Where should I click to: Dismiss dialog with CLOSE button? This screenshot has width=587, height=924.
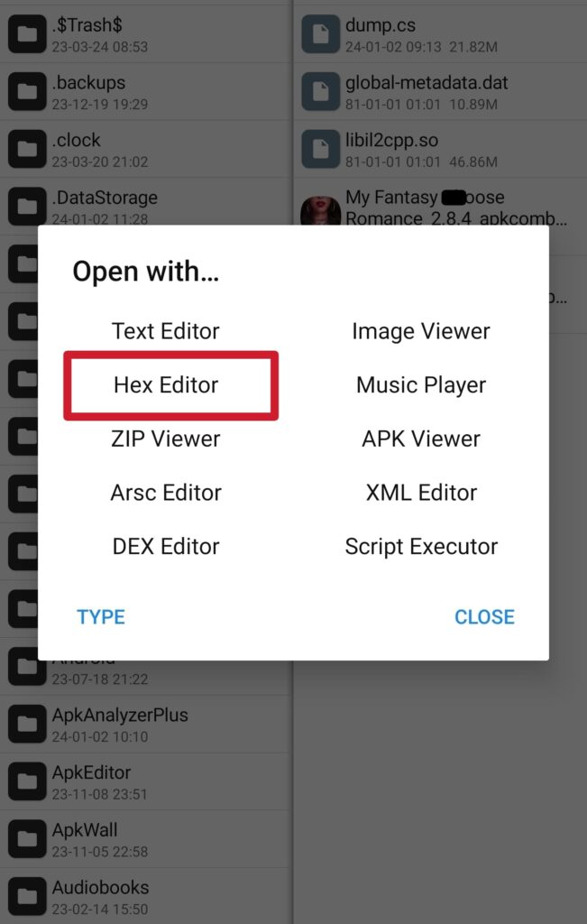[x=484, y=616]
